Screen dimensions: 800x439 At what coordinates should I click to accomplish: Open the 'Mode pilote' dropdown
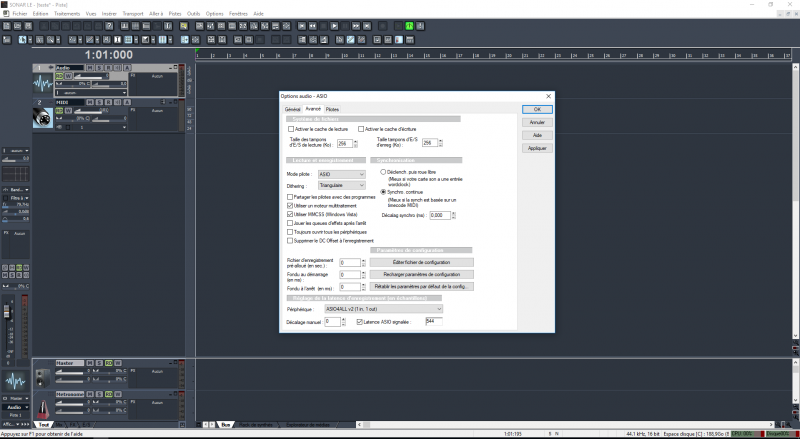[341, 174]
